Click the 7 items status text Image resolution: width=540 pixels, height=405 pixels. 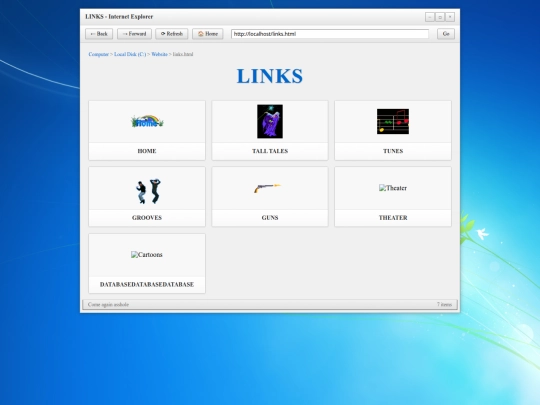pyautogui.click(x=444, y=304)
